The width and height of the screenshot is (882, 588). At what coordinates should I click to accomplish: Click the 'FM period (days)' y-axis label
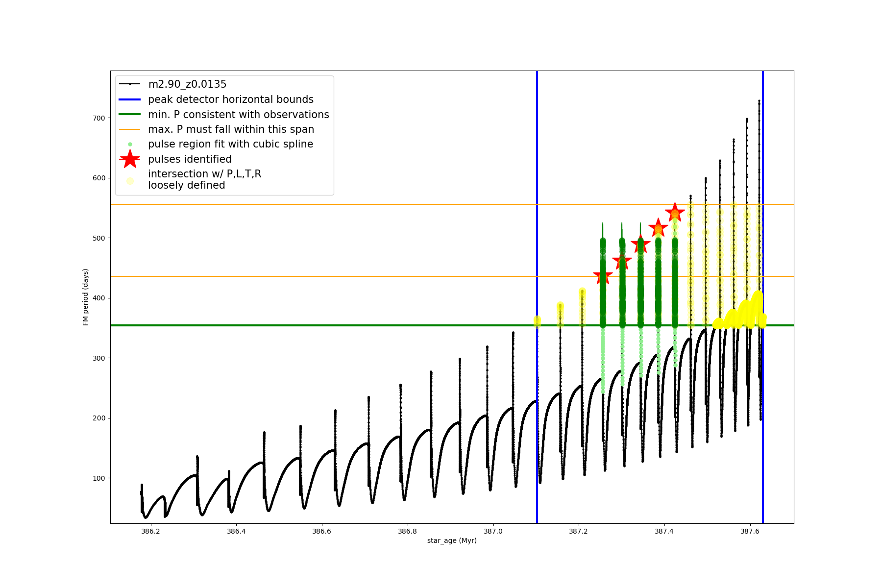point(86,297)
